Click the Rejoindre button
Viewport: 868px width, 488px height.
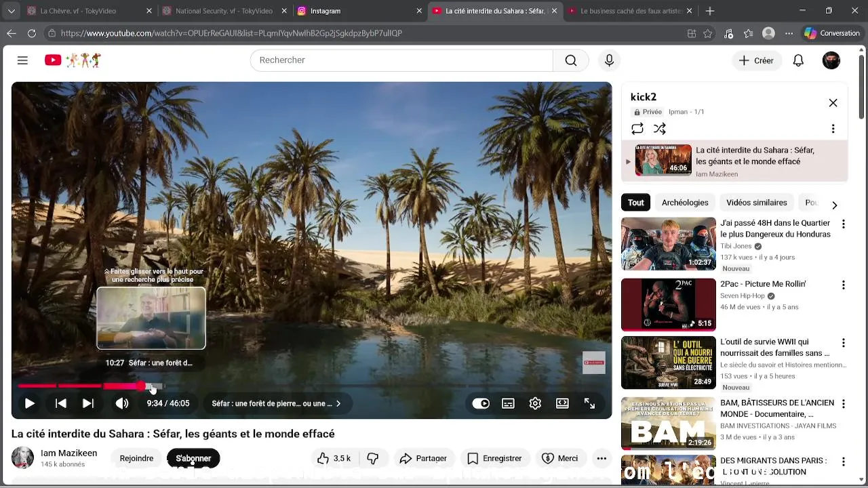[x=136, y=458]
